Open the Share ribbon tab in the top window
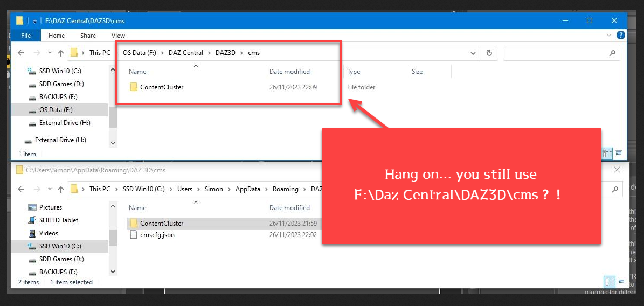The image size is (644, 306). pos(88,36)
